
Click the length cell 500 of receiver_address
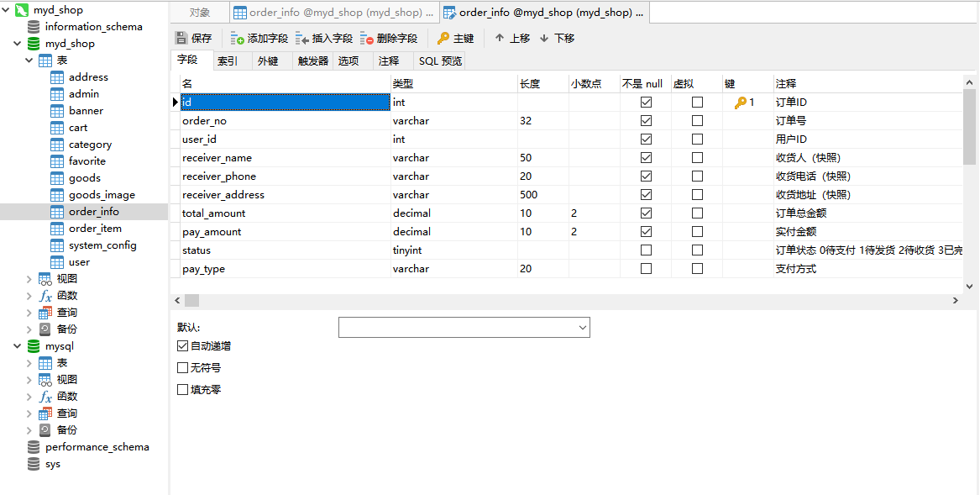click(542, 195)
